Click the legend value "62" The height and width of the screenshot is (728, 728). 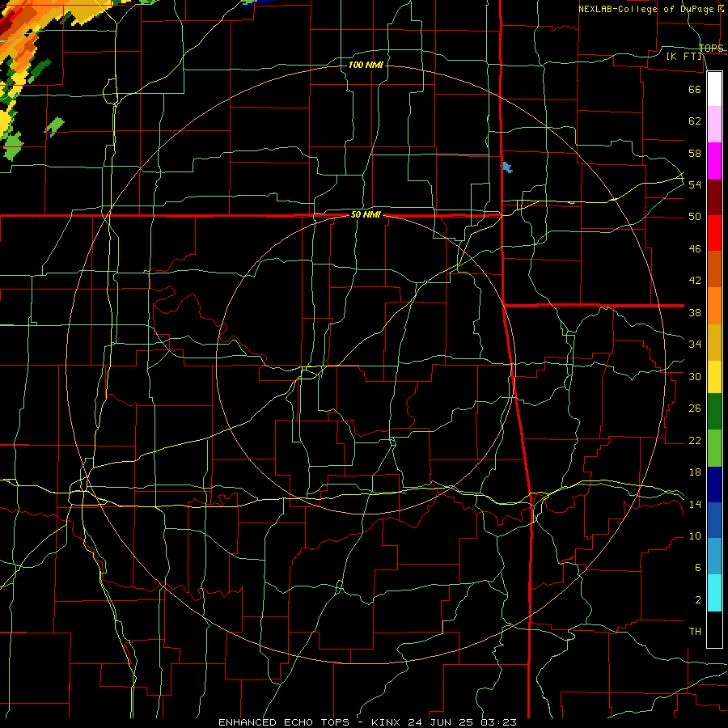pyautogui.click(x=695, y=121)
